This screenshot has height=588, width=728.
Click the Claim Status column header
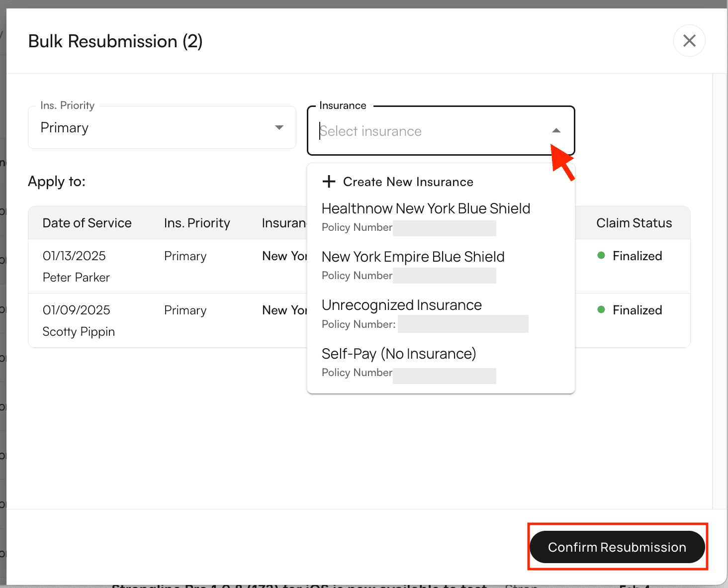pyautogui.click(x=634, y=223)
